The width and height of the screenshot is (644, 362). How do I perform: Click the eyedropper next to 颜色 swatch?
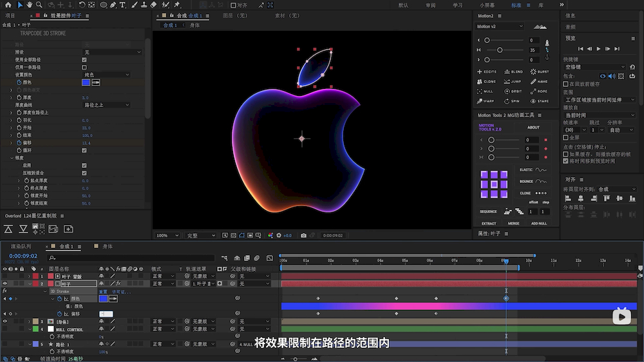coord(96,82)
